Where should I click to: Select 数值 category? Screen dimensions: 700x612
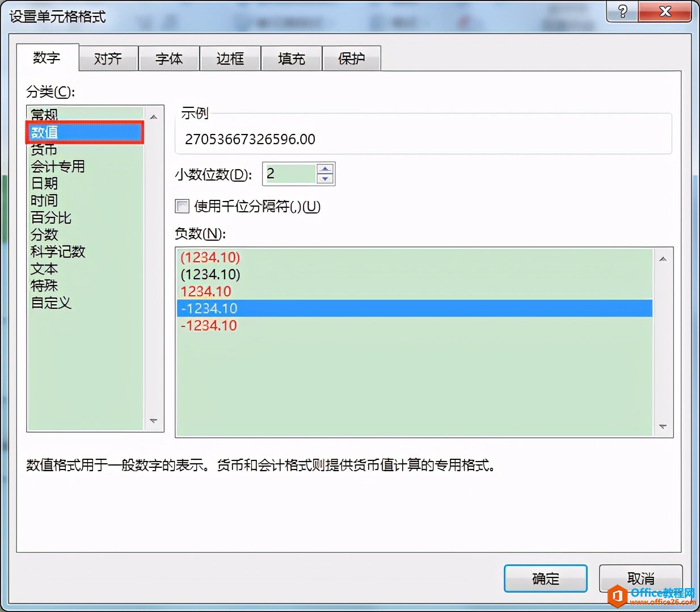click(x=85, y=132)
